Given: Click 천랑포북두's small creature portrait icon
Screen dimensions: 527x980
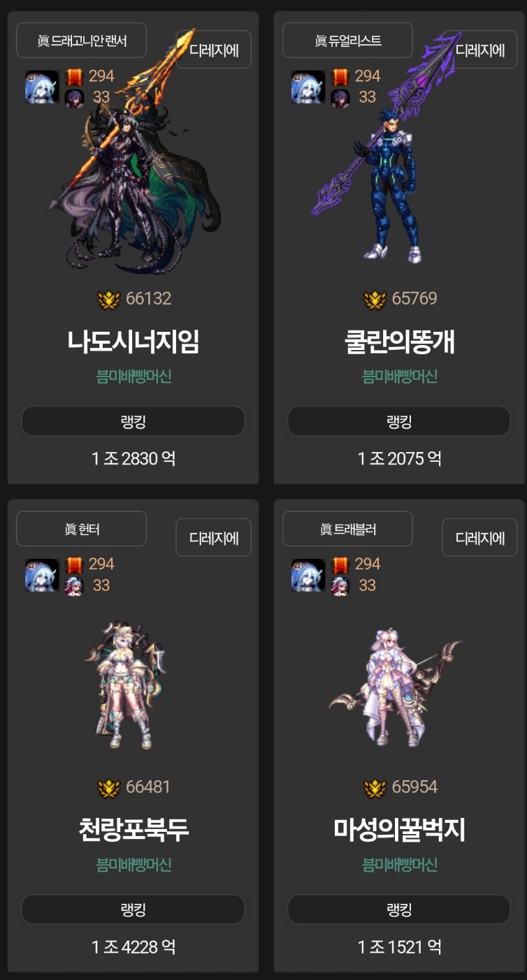Looking at the screenshot, I should [74, 586].
